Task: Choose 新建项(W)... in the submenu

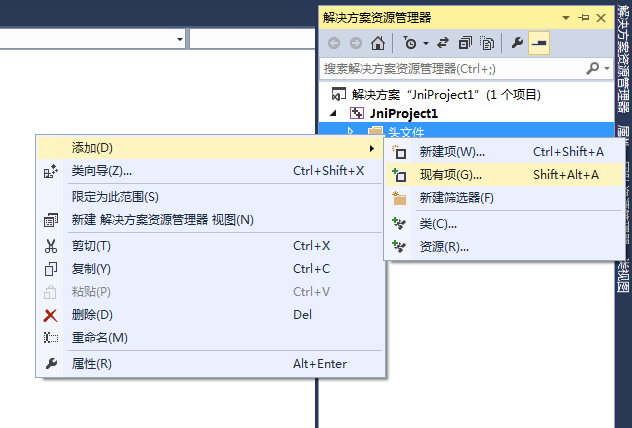Action: [504, 152]
